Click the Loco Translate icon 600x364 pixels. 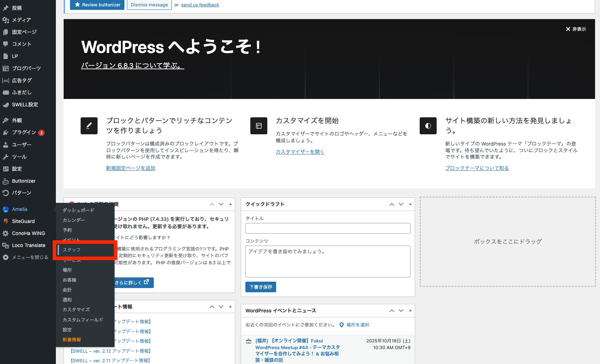[x=6, y=245]
